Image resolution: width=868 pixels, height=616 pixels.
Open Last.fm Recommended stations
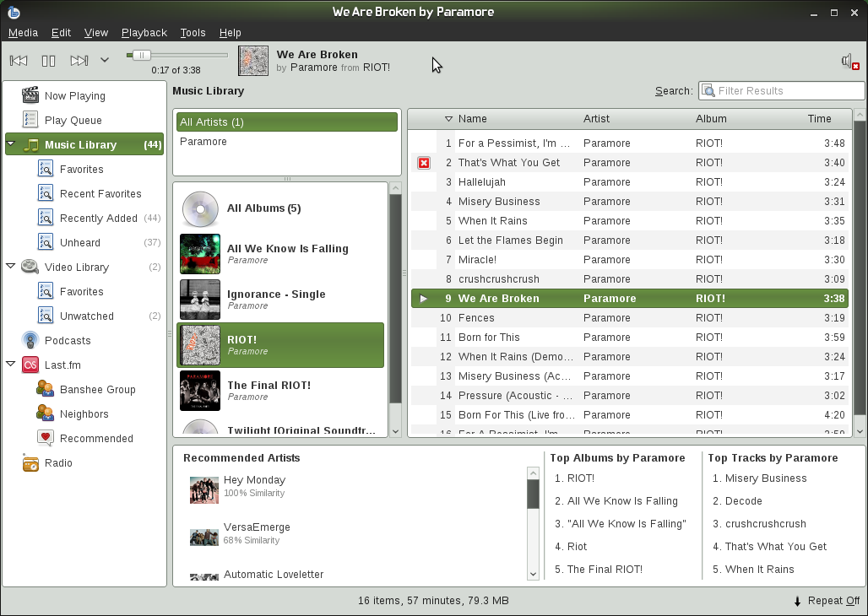click(95, 439)
